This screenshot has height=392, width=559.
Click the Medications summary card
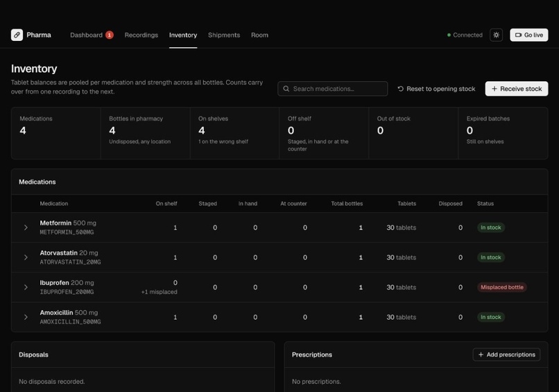pos(56,133)
